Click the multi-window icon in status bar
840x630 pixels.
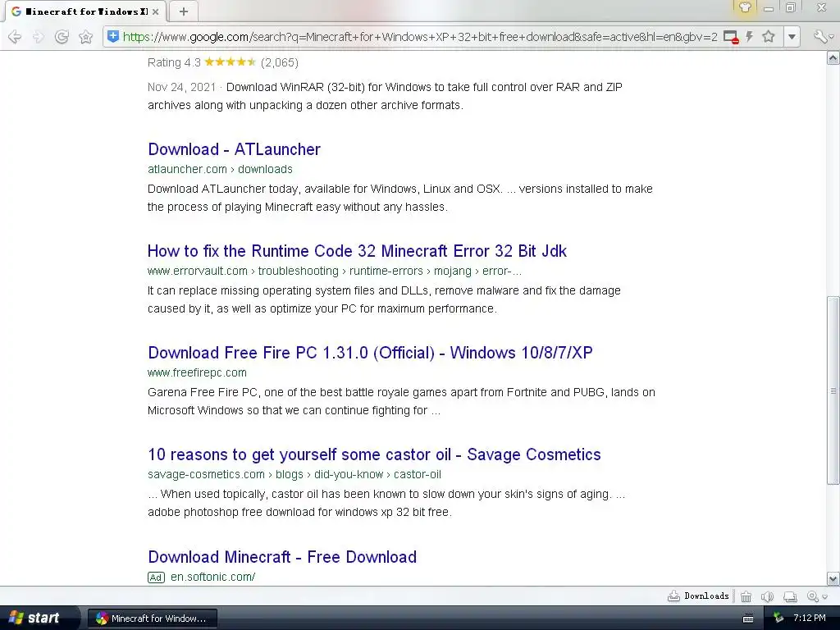point(790,596)
